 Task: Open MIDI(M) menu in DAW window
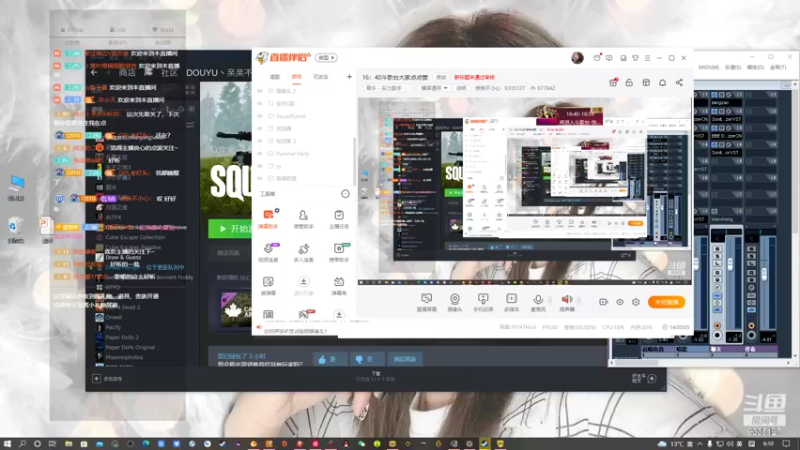click(709, 67)
